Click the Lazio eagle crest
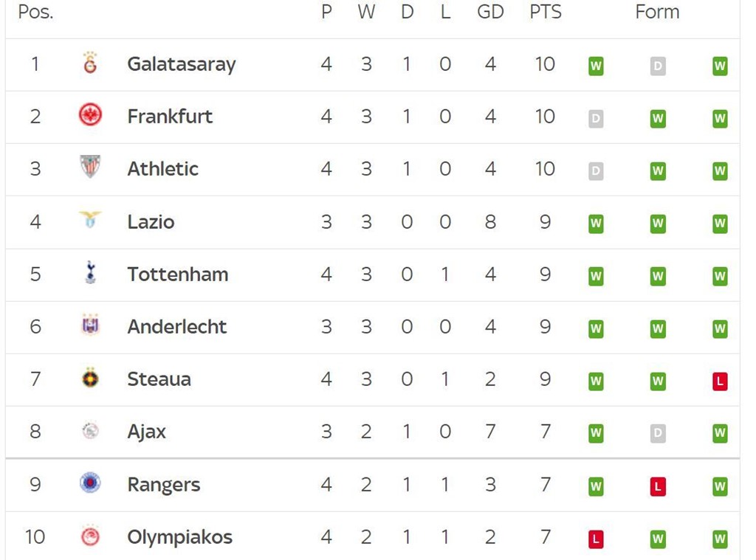This screenshot has height=560, width=756. pyautogui.click(x=90, y=220)
